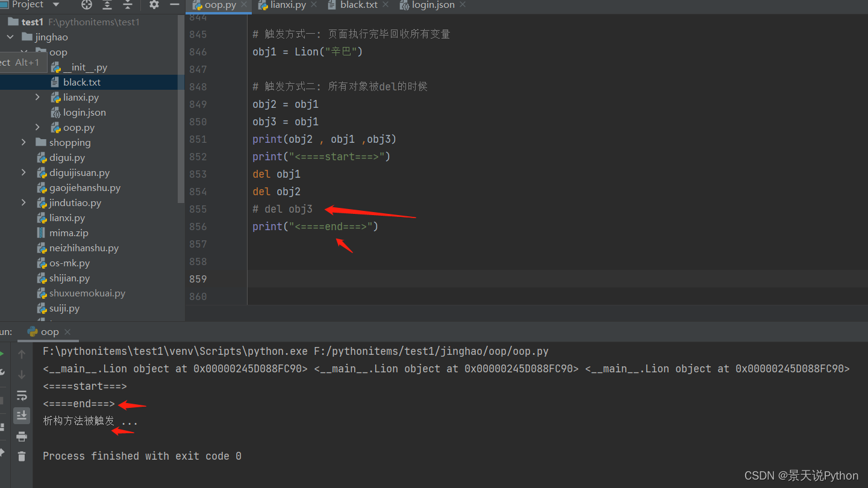This screenshot has height=488, width=868.
Task: Click the up arrow in Run console
Action: (x=22, y=354)
